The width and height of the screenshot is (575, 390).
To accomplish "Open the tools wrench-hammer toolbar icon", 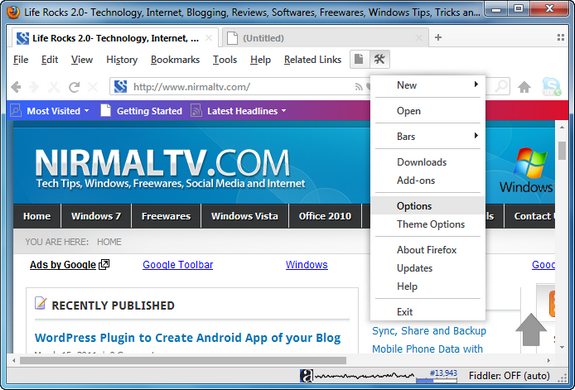I will pyautogui.click(x=379, y=59).
